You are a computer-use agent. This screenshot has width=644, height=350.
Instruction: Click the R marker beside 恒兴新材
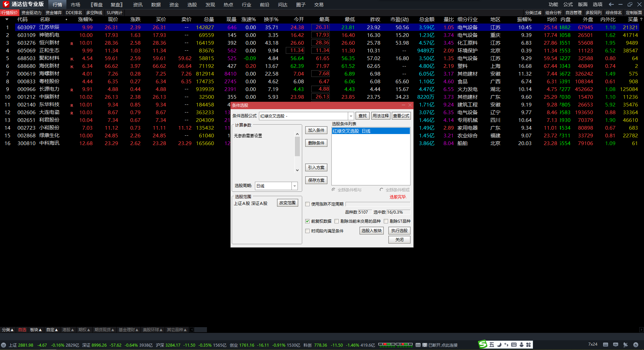[x=72, y=44]
